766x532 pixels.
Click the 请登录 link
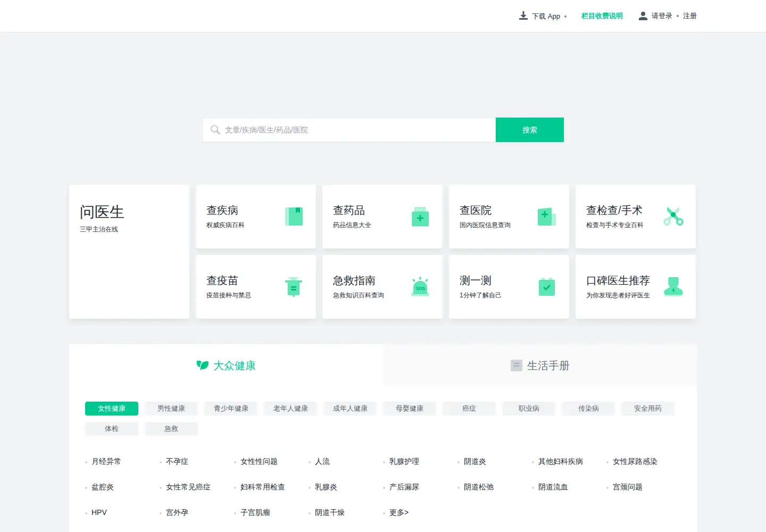(x=662, y=16)
